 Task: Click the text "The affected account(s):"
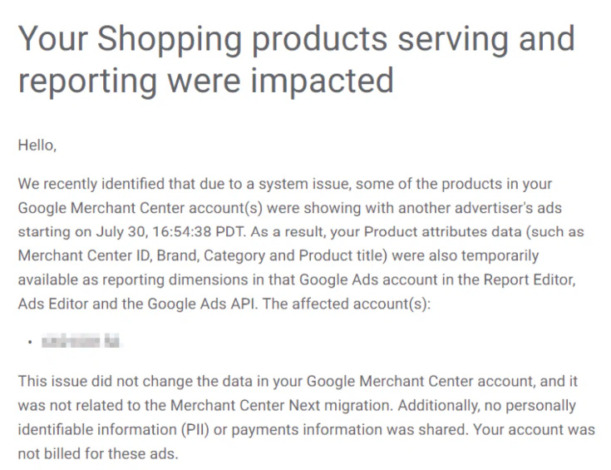point(346,304)
